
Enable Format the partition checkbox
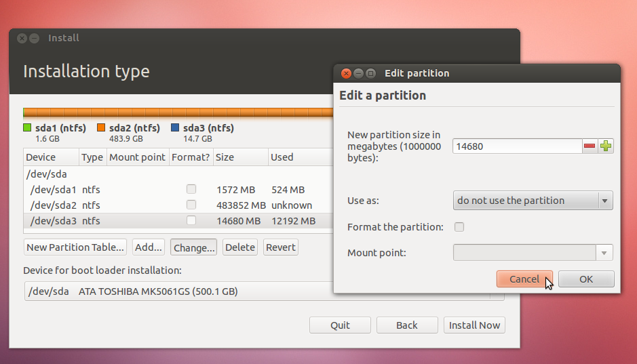(x=459, y=227)
